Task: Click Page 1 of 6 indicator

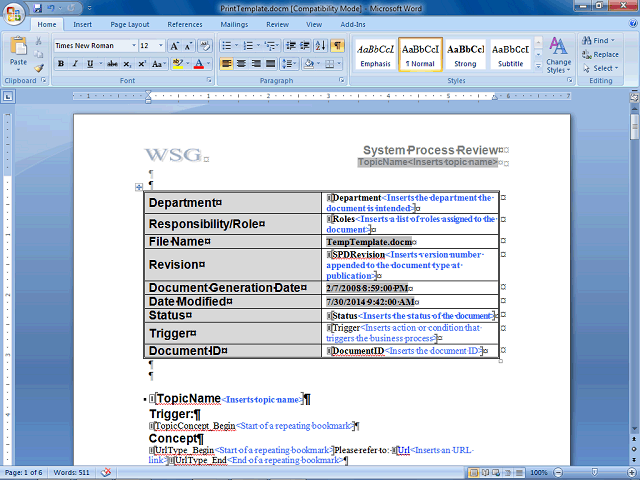Action: pyautogui.click(x=23, y=473)
